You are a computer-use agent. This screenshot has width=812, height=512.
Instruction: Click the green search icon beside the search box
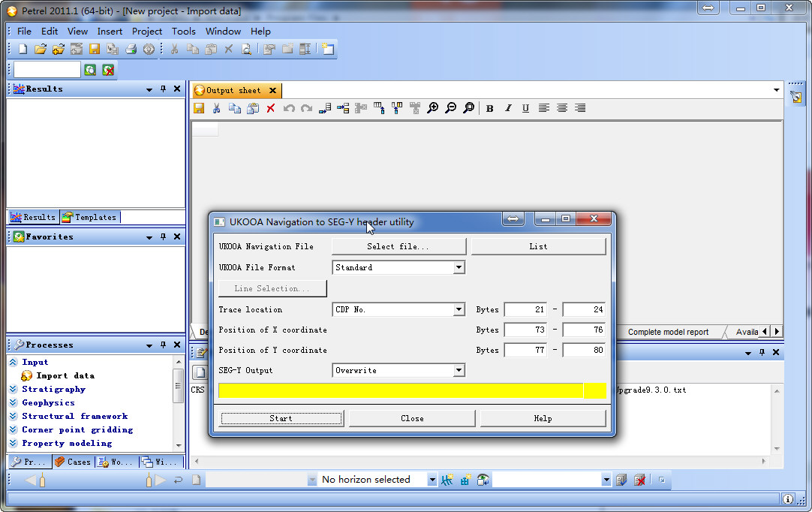click(90, 70)
